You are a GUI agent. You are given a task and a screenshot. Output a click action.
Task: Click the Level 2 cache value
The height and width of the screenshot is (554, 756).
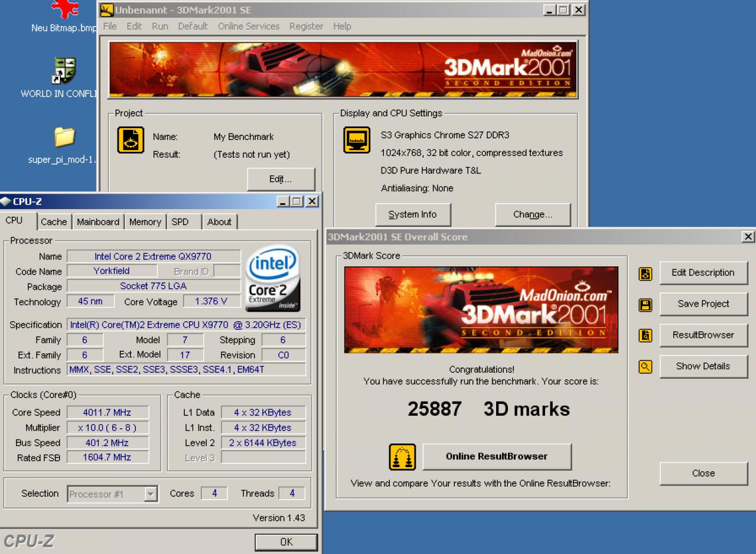(x=263, y=442)
